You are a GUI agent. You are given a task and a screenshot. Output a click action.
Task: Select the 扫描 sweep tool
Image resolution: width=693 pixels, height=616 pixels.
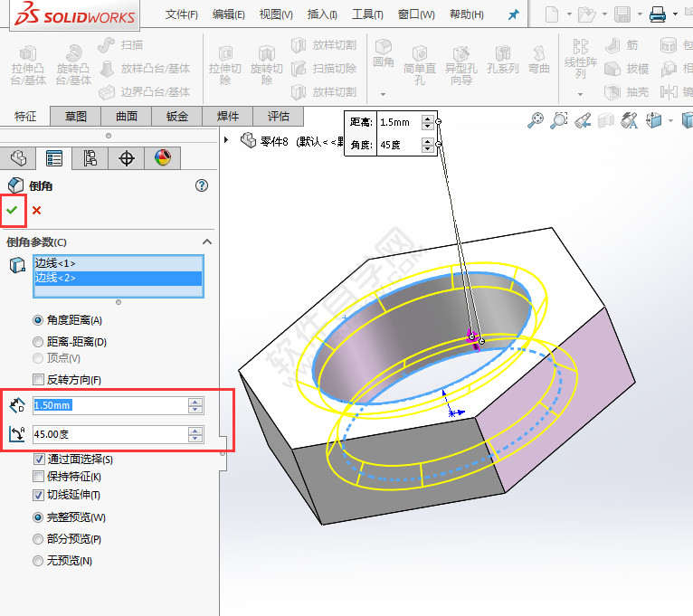120,45
